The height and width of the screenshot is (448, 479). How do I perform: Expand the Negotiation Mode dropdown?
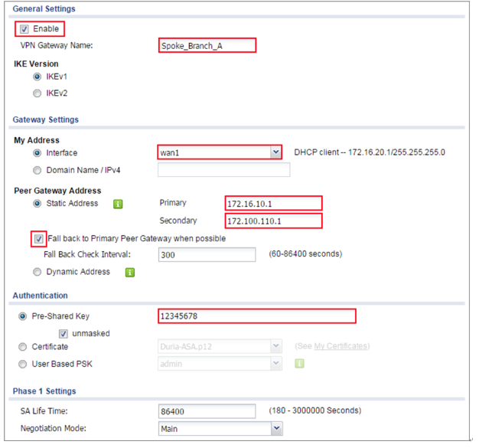coord(276,429)
